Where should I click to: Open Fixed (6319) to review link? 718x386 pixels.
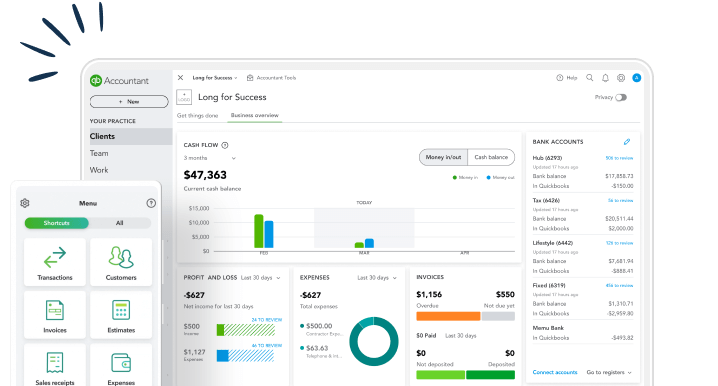pyautogui.click(x=620, y=286)
